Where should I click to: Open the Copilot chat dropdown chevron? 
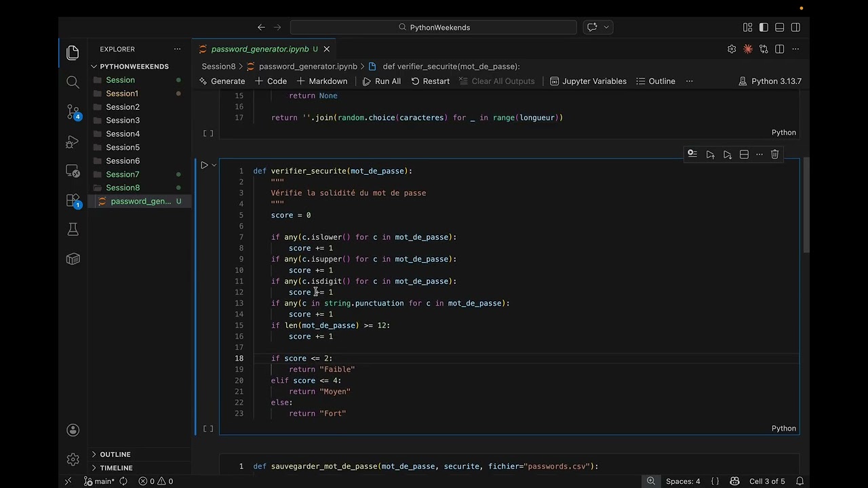coord(606,27)
